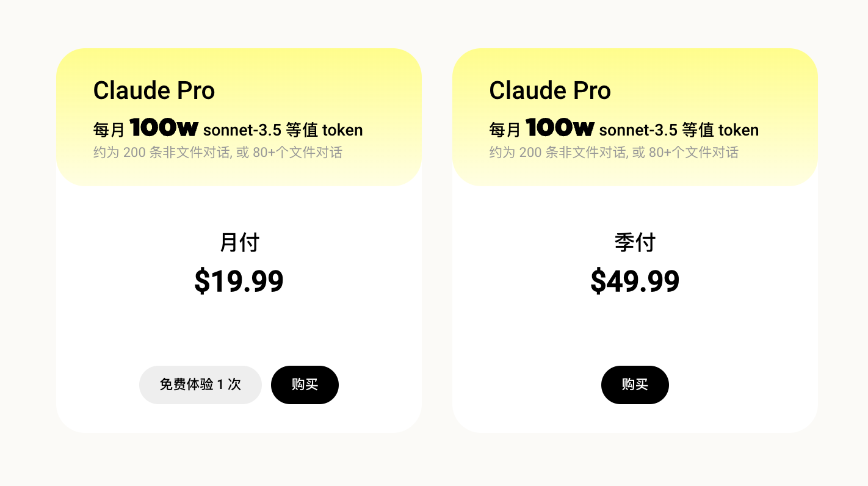Select the 季付 billing label
This screenshot has width=868, height=486.
pyautogui.click(x=635, y=242)
